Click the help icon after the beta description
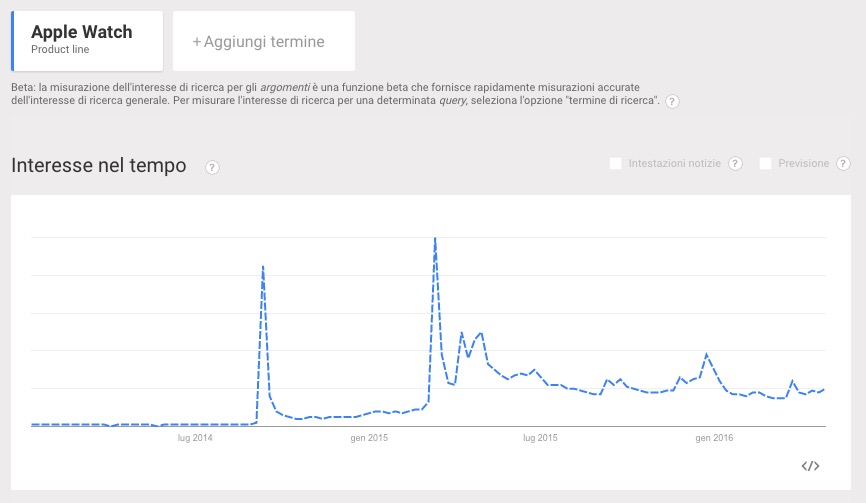The height and width of the screenshot is (503, 866). tap(672, 102)
